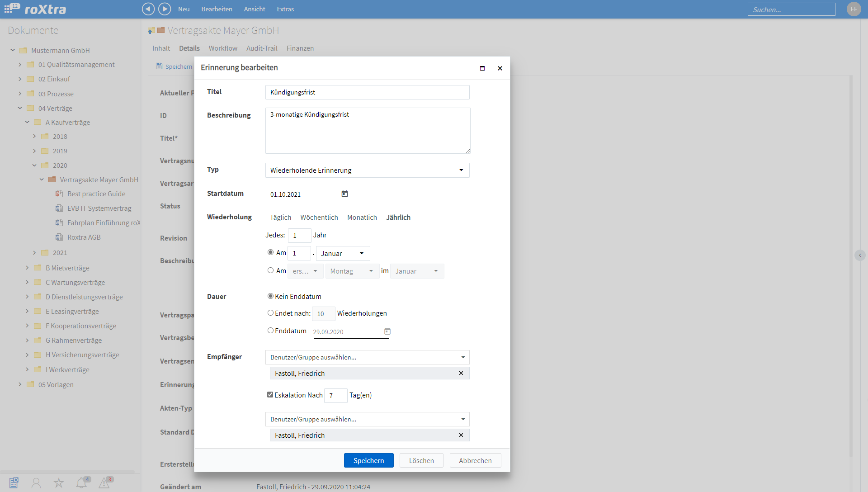The image size is (868, 492).
Task: Click the warnings triangle icon with badge 3
Action: point(104,483)
